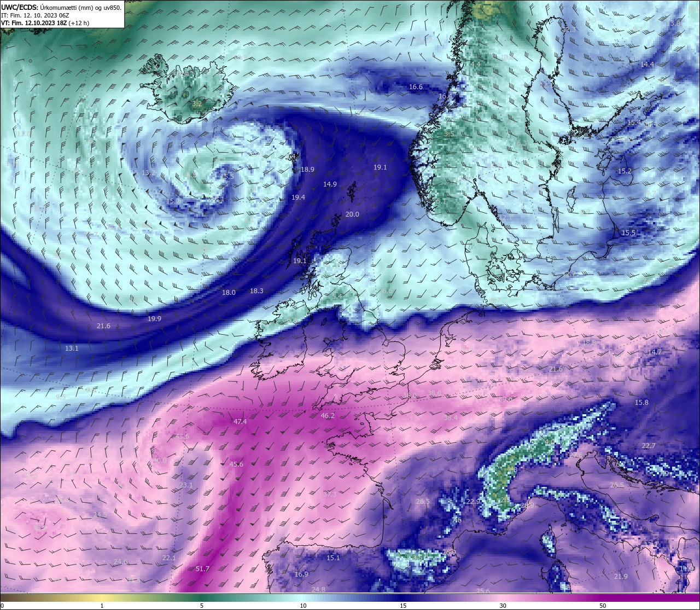The image size is (700, 610).
Task: Click the 38.4 value label
Action: pos(451,418)
